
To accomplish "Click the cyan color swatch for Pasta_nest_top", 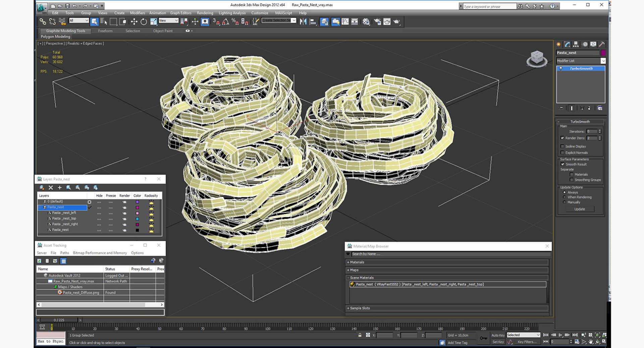I will 137,219.
